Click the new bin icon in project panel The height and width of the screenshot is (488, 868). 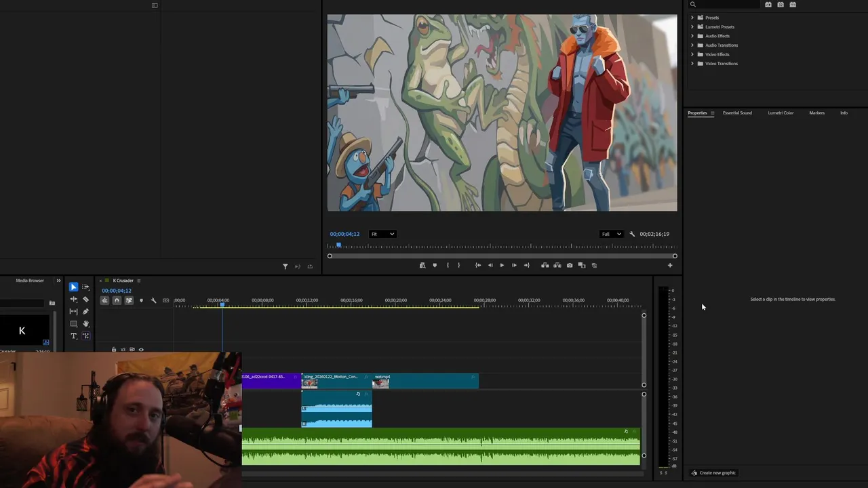[x=52, y=303]
